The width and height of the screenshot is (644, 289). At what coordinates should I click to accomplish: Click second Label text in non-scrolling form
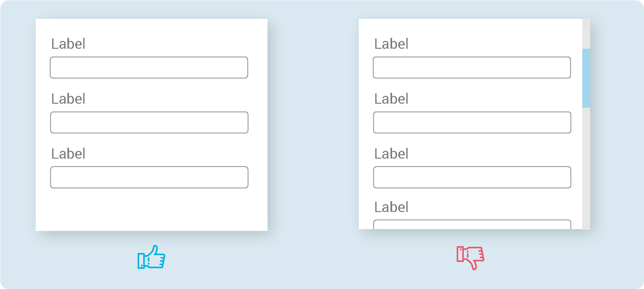[x=68, y=99]
